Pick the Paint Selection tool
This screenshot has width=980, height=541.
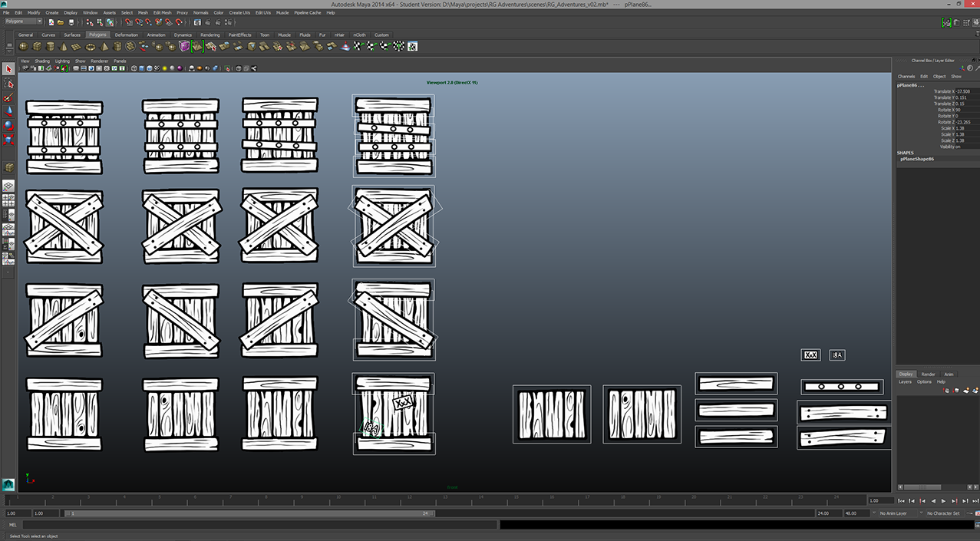[x=8, y=97]
